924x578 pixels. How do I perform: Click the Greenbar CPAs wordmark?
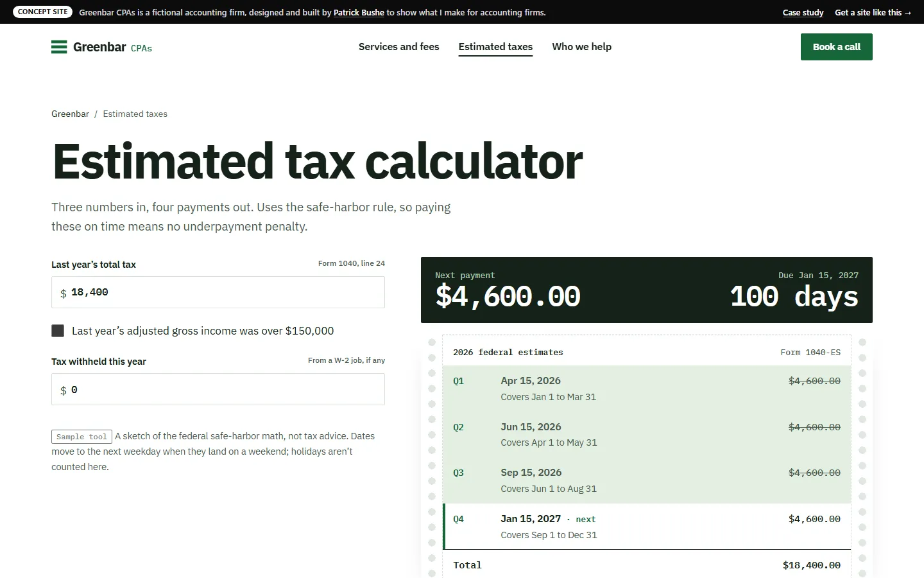click(x=112, y=47)
